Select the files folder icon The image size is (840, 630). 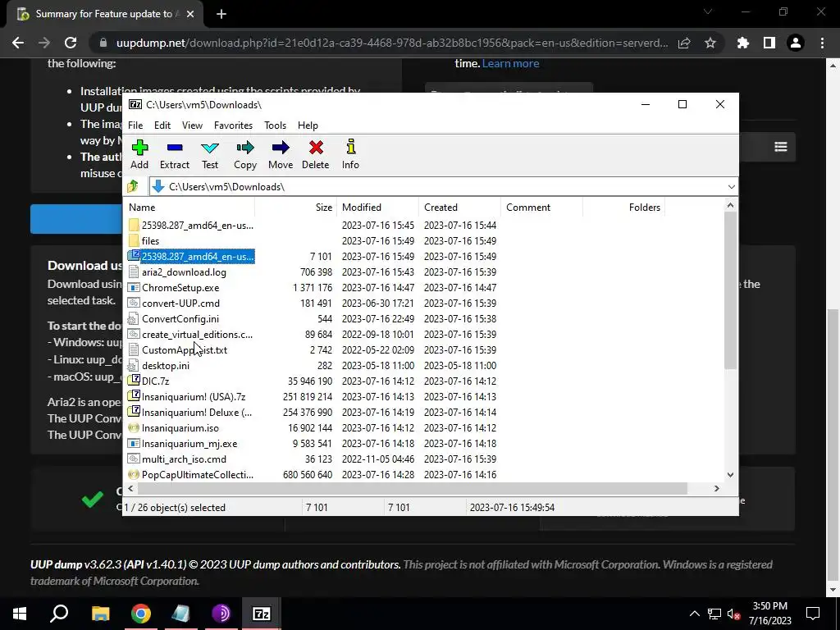click(x=134, y=241)
